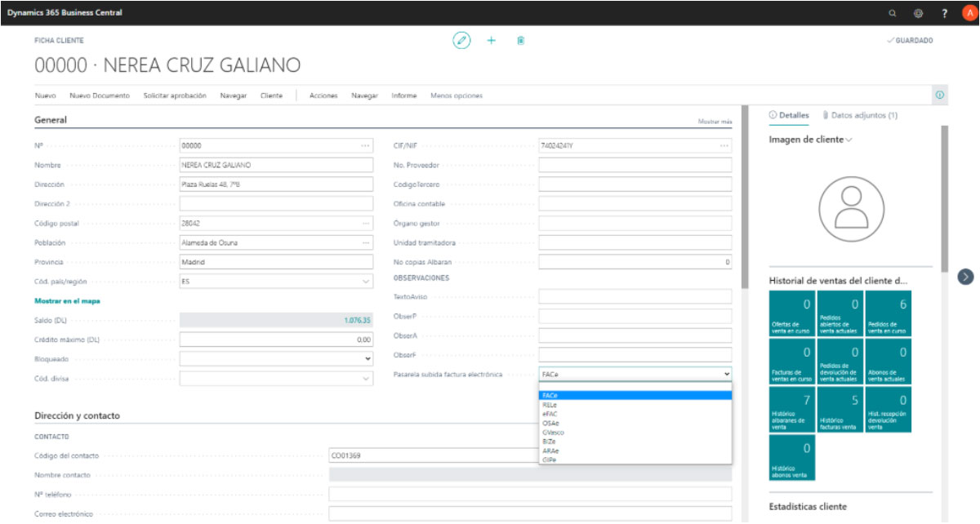Screen dimensions: 980x524
Task: Switch to the Datos adjuntos tab
Action: tap(860, 115)
